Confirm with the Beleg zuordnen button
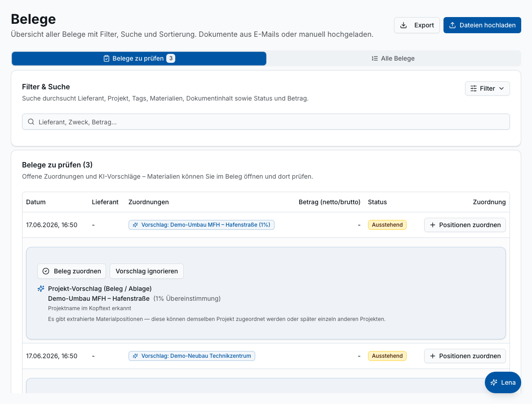 pyautogui.click(x=71, y=271)
